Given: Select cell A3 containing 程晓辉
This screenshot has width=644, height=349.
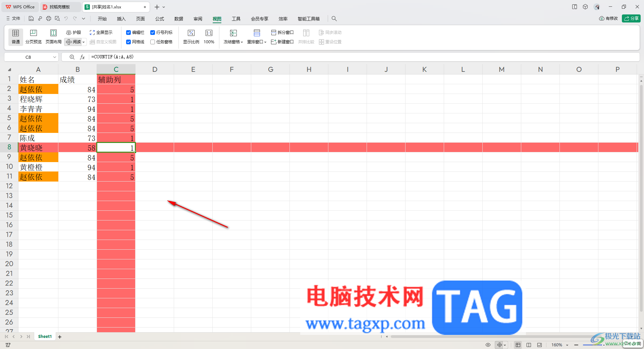Looking at the screenshot, I should click(38, 99).
